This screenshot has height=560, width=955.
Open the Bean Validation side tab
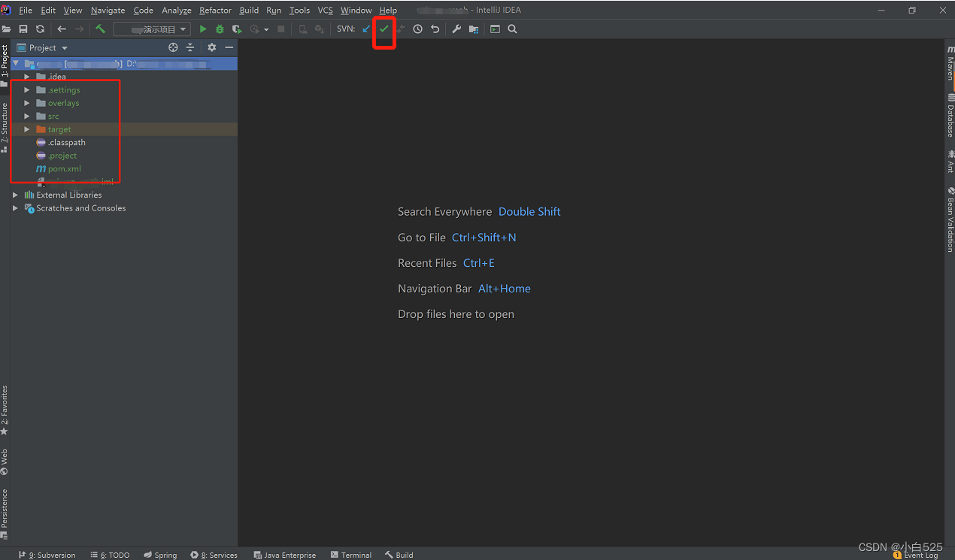click(x=950, y=219)
